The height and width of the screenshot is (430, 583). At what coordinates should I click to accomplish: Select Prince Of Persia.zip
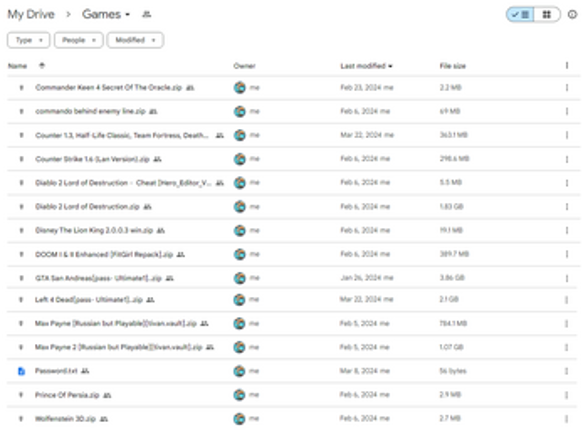[67, 395]
